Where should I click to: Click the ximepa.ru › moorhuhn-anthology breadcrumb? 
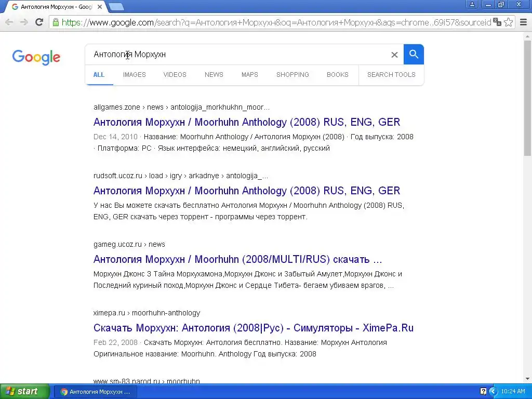point(147,313)
